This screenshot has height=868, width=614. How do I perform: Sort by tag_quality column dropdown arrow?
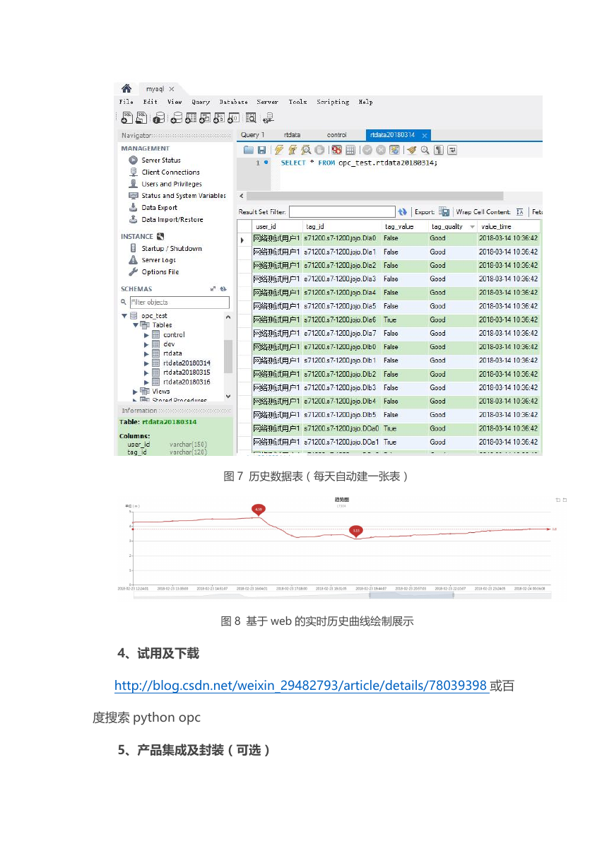(472, 228)
